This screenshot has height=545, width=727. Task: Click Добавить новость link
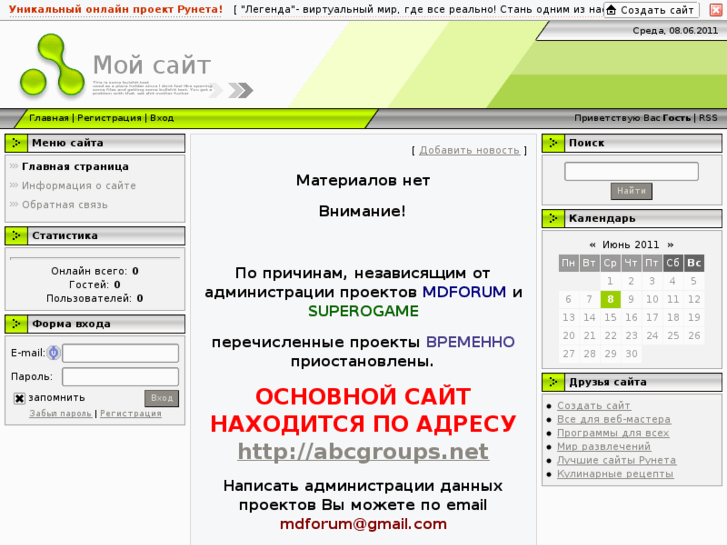pyautogui.click(x=469, y=150)
